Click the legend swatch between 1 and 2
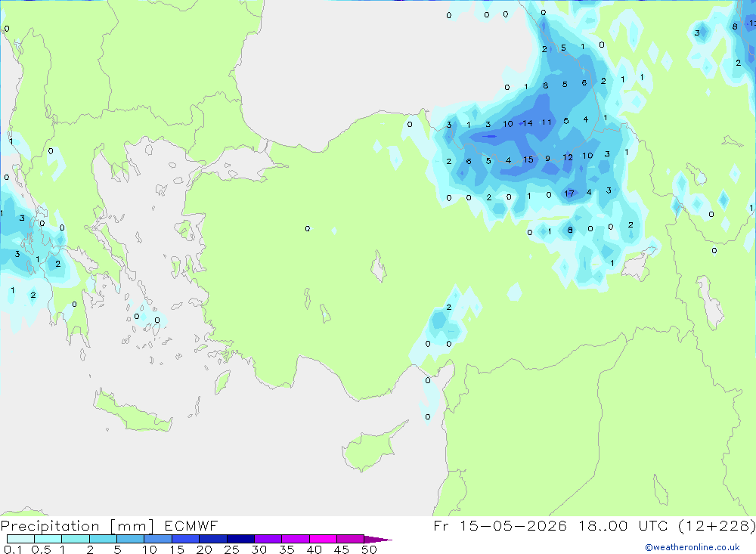The image size is (756, 554). point(75,539)
